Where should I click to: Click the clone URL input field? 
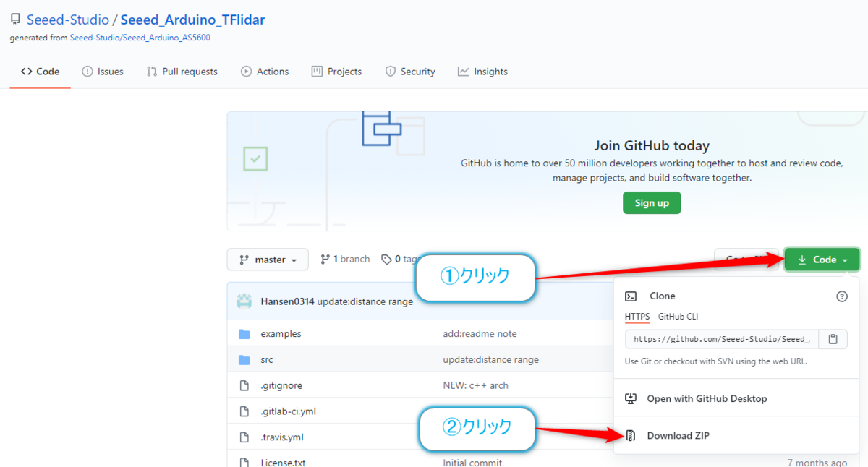click(x=723, y=339)
